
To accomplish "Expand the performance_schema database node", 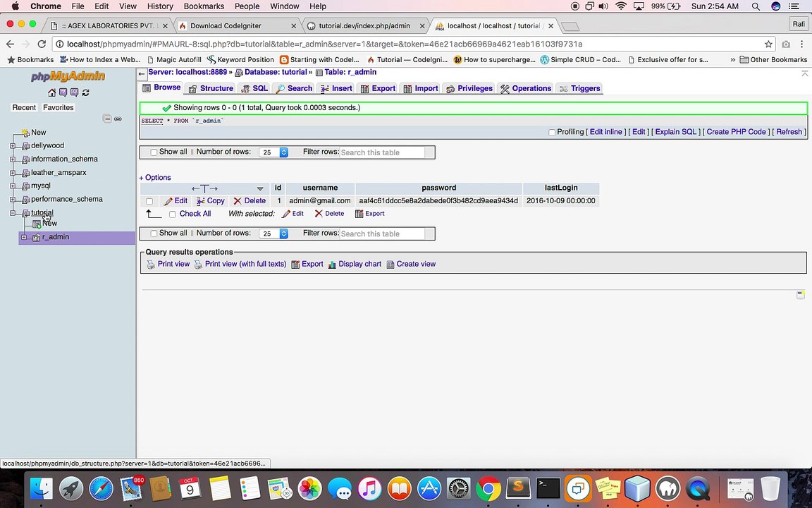I will (x=13, y=200).
